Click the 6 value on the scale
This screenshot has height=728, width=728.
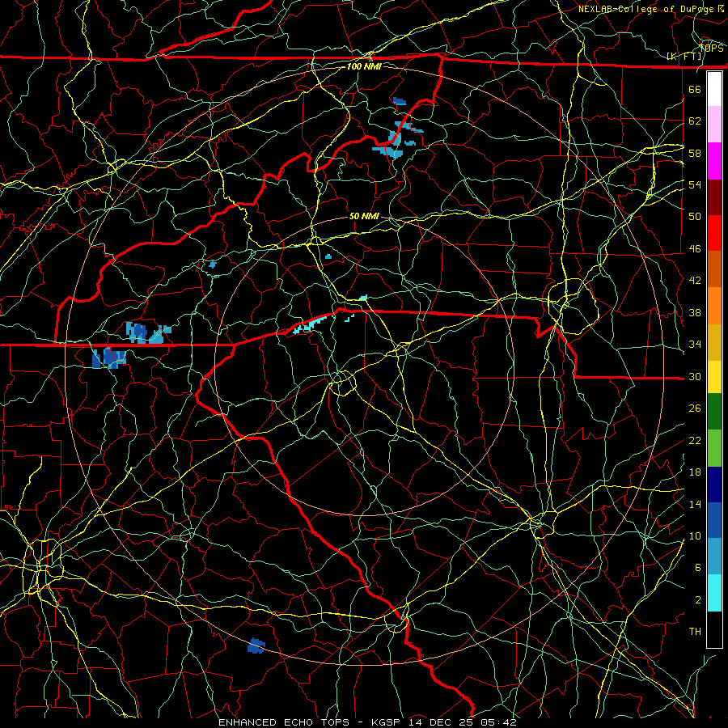(x=698, y=568)
